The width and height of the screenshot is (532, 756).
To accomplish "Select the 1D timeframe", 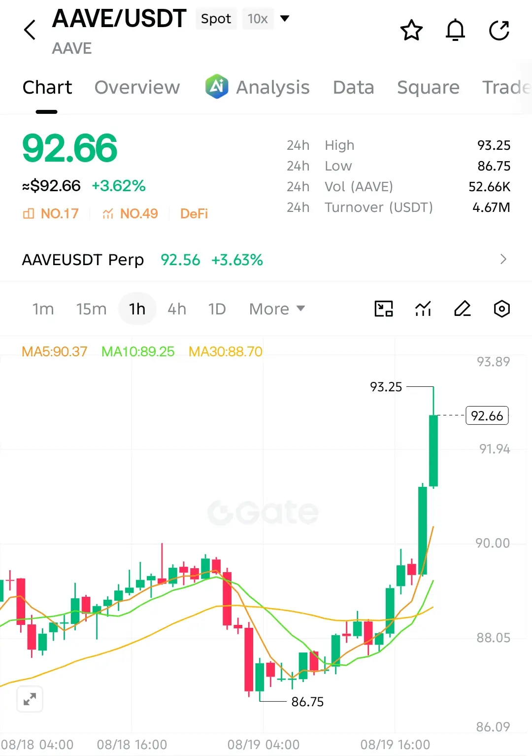I will pyautogui.click(x=217, y=309).
